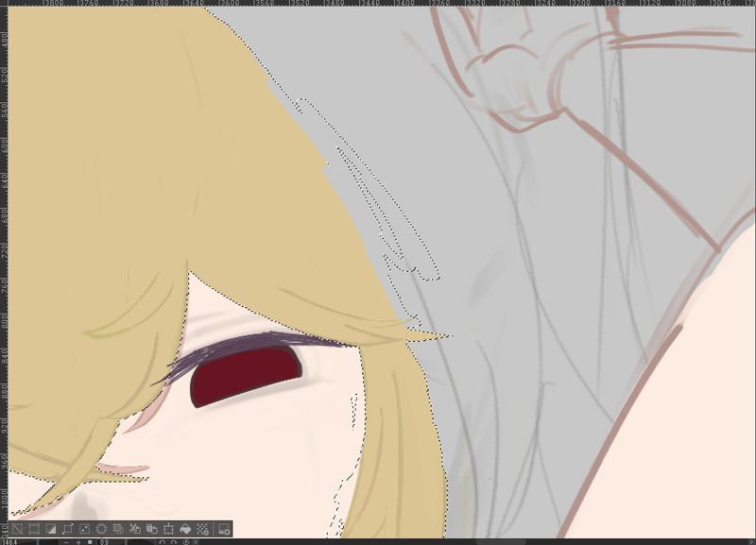This screenshot has height=545, width=756.
Task: Fill selection using paint bucket icon
Action: pyautogui.click(x=185, y=529)
